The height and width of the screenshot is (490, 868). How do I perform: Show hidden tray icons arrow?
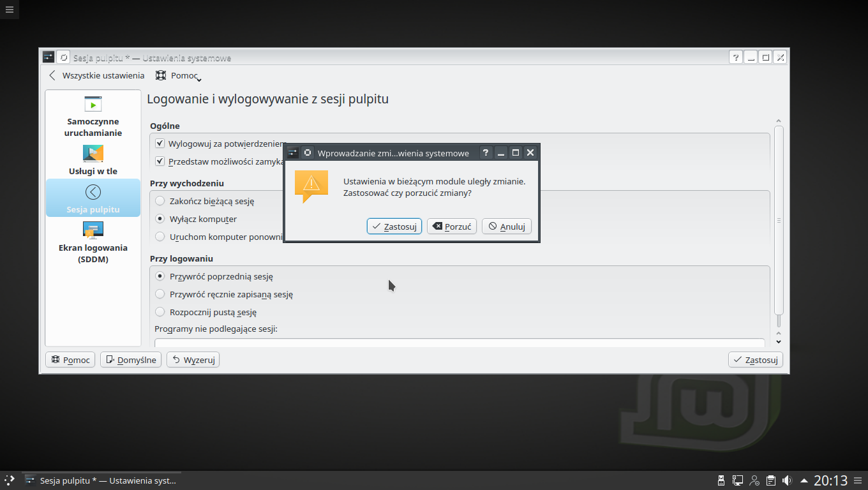(804, 480)
